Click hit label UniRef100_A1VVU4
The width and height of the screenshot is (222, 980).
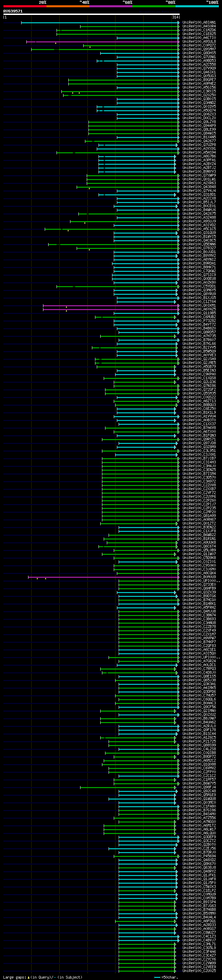199,416
